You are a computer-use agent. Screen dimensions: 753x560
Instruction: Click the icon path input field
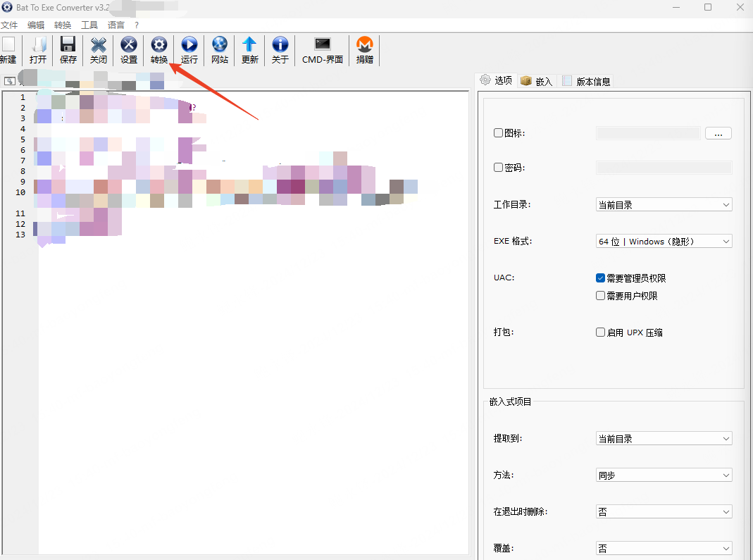(648, 133)
